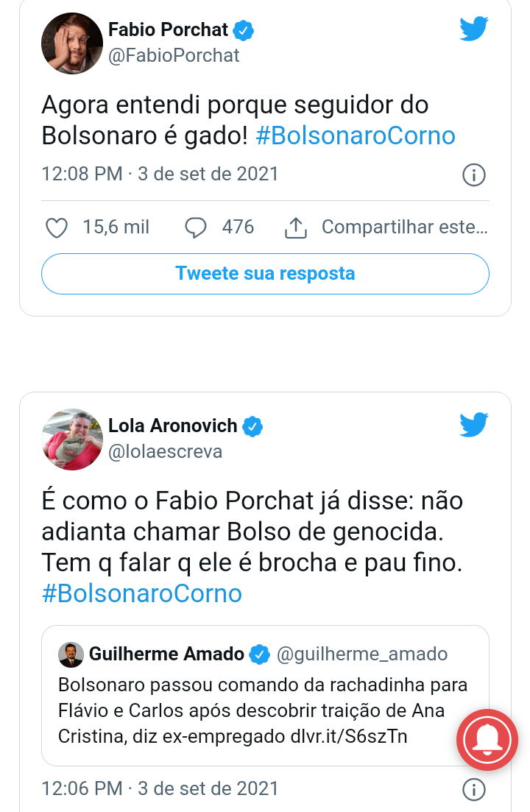Open Guilherme Amado's small avatar

(71, 654)
